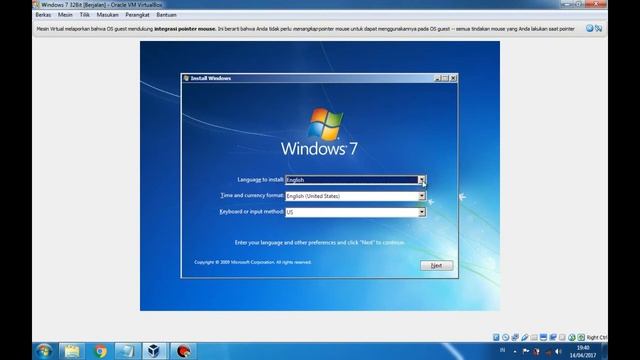Click the Right Ctrl host key label
The width and height of the screenshot is (640, 360).
click(597, 337)
